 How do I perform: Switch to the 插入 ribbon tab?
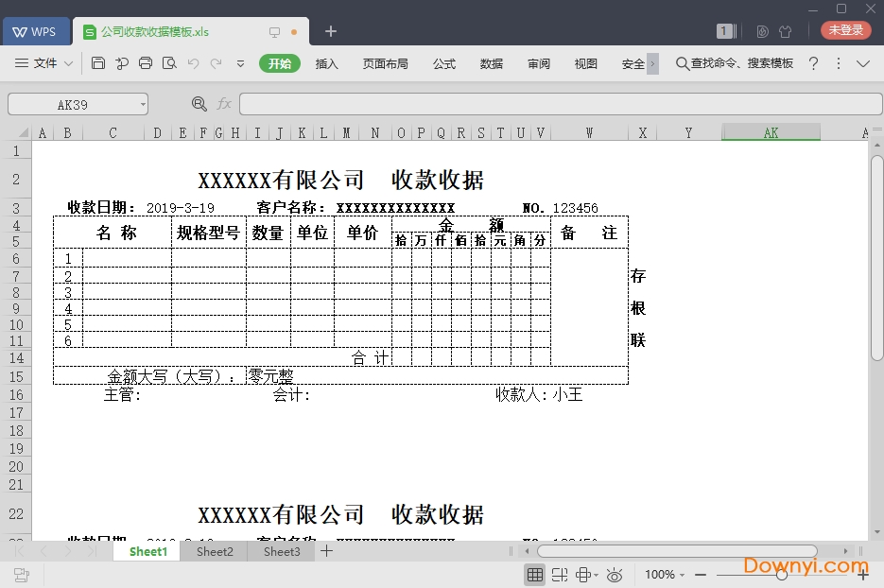(x=326, y=63)
